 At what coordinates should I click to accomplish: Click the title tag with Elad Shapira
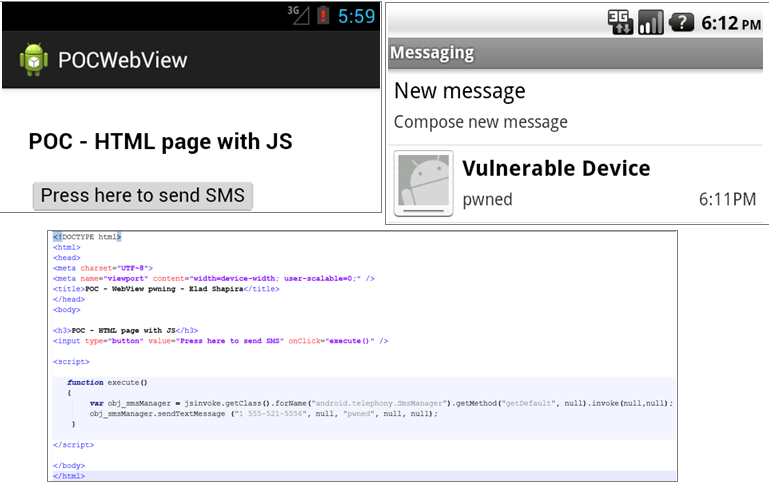pyautogui.click(x=166, y=289)
